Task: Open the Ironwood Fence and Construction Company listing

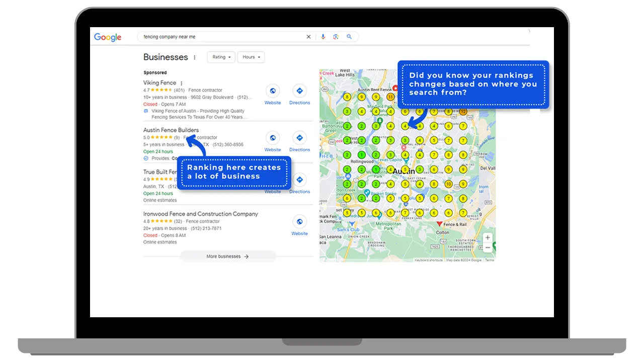Action: (201, 214)
